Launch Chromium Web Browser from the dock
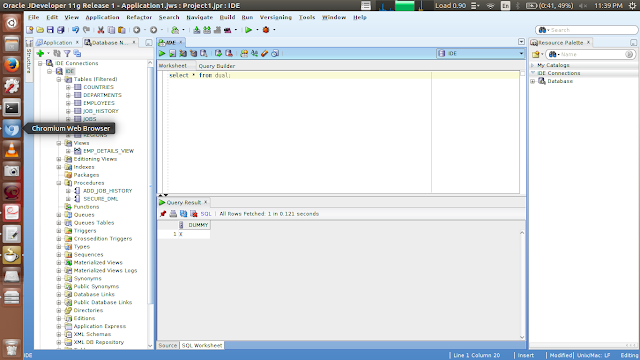The width and height of the screenshot is (640, 360). [11, 129]
